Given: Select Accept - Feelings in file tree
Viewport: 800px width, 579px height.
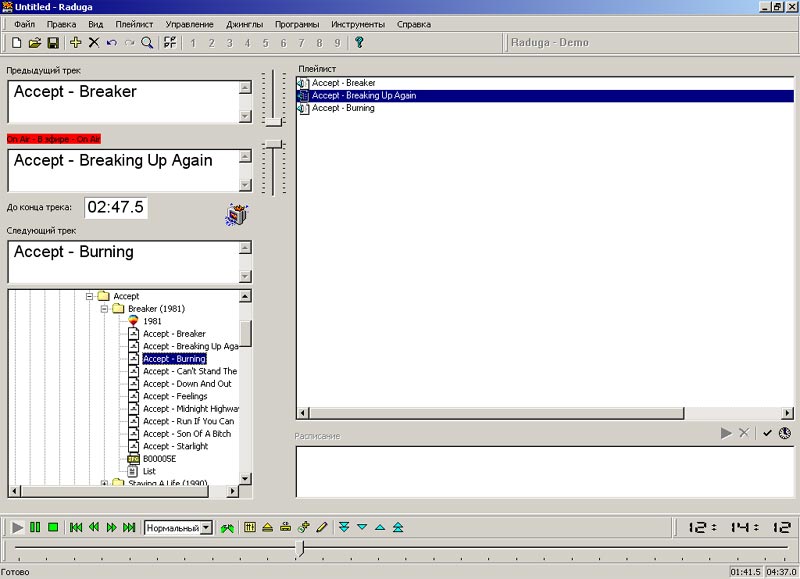Looking at the screenshot, I should click(x=175, y=396).
